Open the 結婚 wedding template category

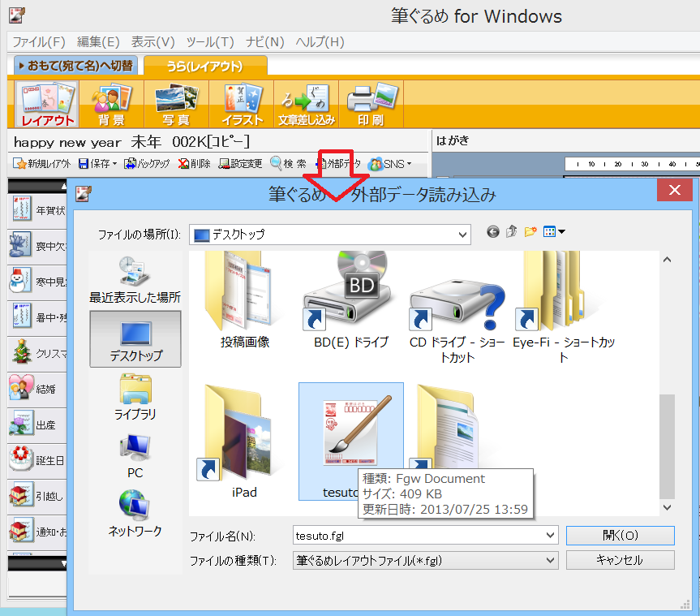point(37,389)
